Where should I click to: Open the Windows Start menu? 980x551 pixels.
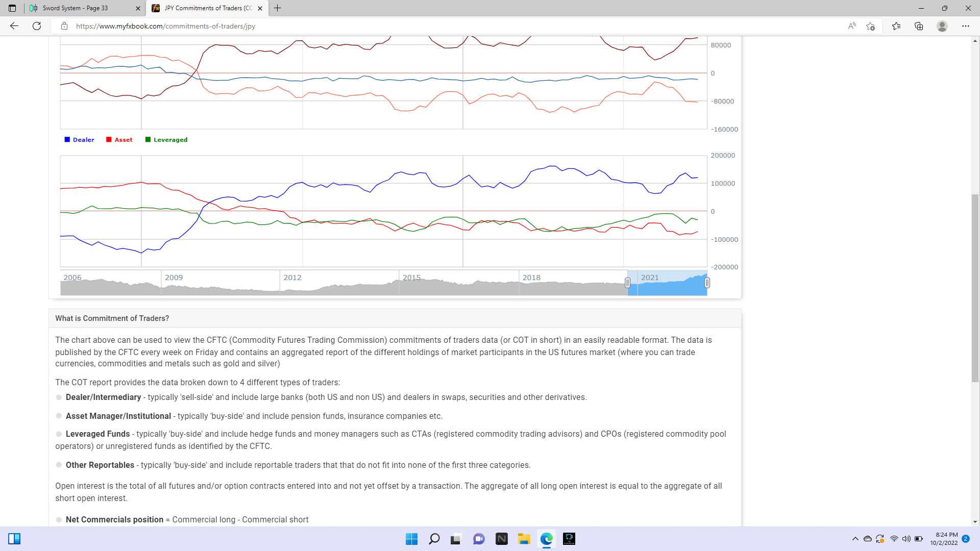point(411,539)
